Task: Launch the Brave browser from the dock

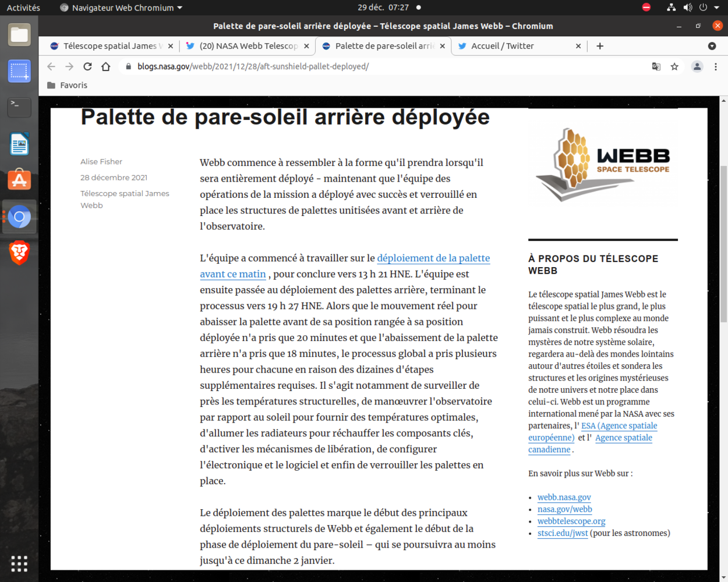Action: [x=19, y=253]
